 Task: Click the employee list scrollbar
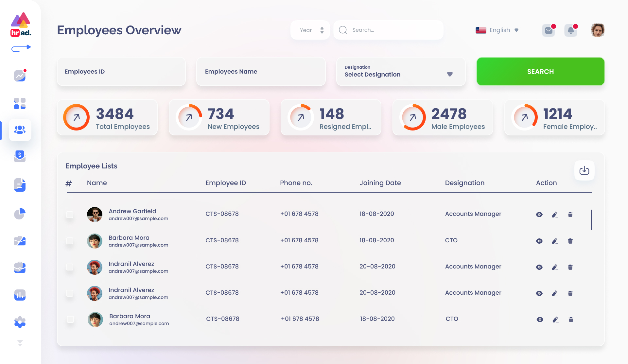[591, 219]
